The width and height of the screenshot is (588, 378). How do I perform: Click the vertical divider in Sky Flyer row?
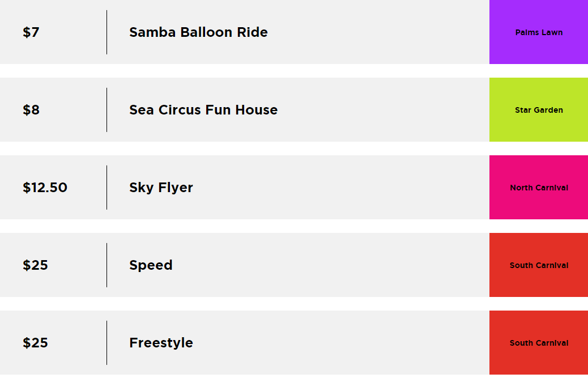(106, 188)
